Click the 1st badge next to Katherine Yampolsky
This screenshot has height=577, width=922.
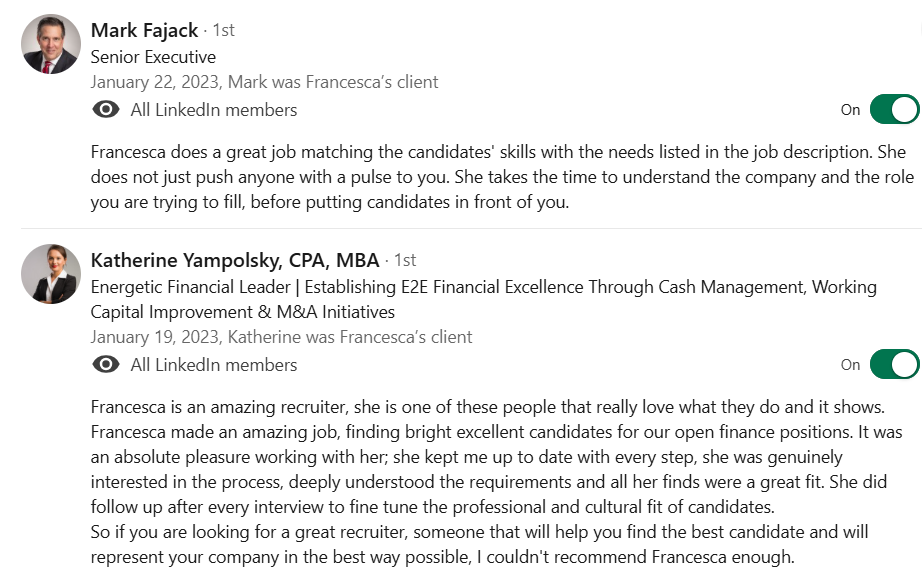[x=405, y=260]
